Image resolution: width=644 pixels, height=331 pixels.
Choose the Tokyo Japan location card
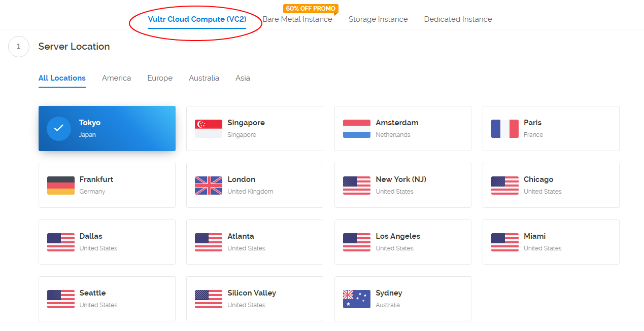pyautogui.click(x=107, y=128)
